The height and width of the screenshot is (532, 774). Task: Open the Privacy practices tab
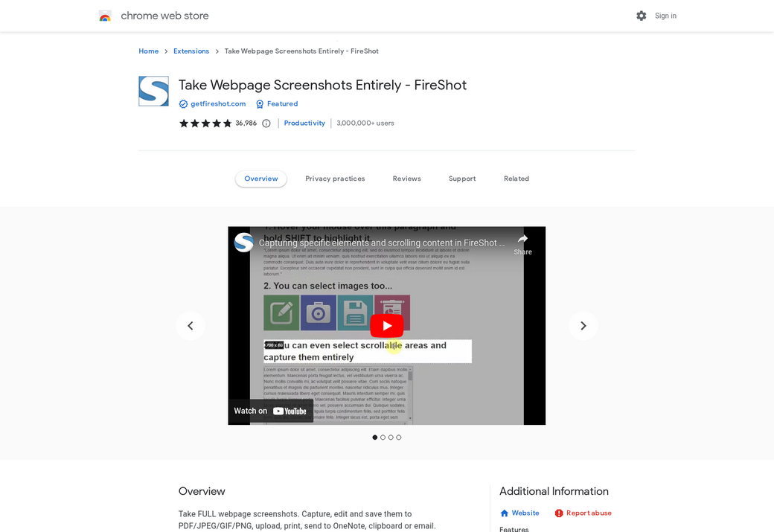click(335, 179)
